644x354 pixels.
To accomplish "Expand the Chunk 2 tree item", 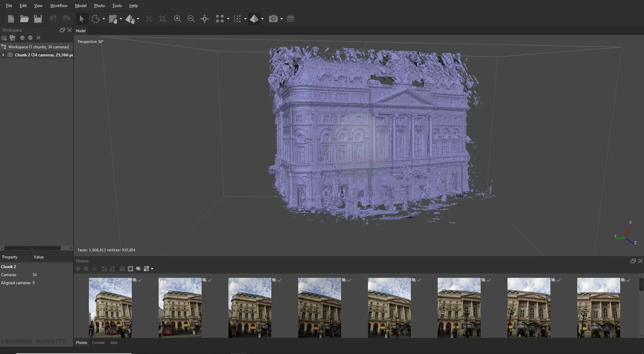I will [x=3, y=55].
